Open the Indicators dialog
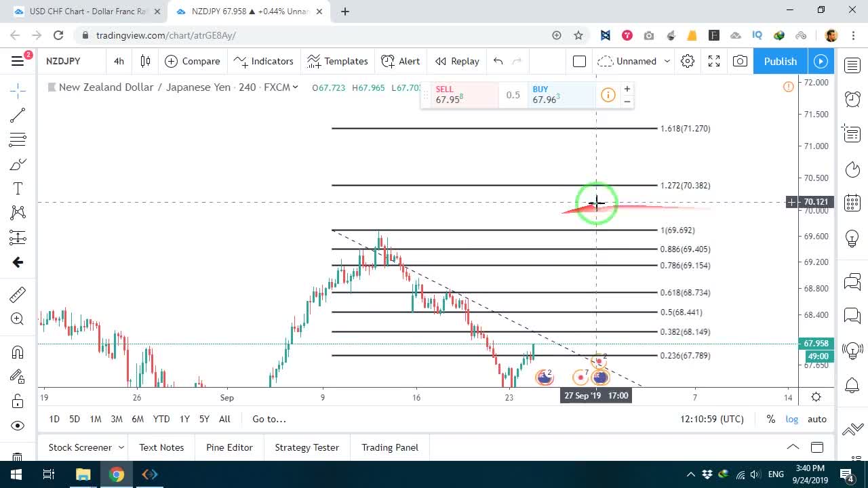868x488 pixels. click(263, 61)
